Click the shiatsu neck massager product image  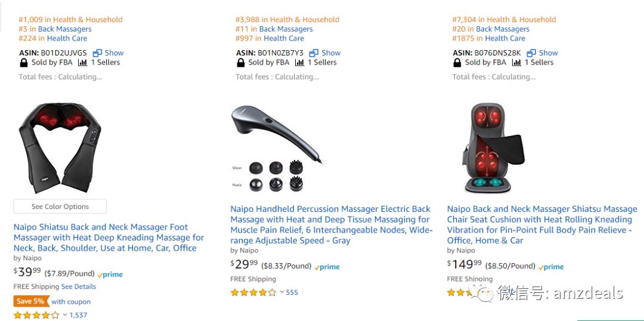tap(60, 148)
